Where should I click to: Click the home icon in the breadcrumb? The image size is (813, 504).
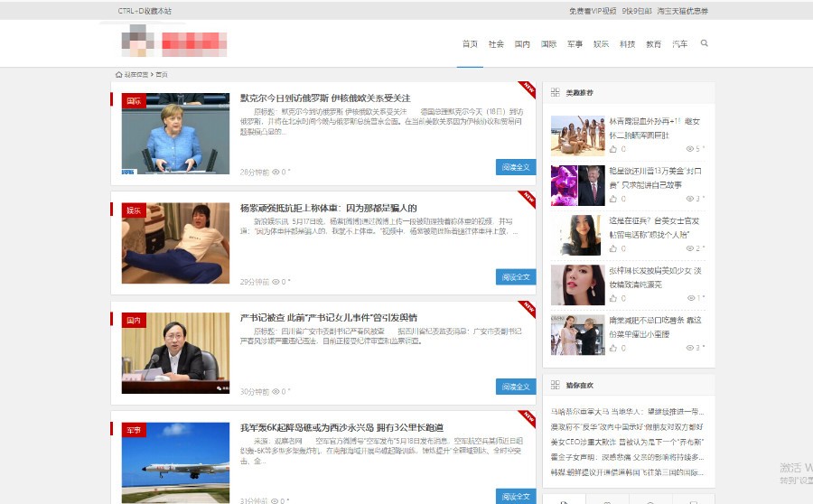point(118,75)
